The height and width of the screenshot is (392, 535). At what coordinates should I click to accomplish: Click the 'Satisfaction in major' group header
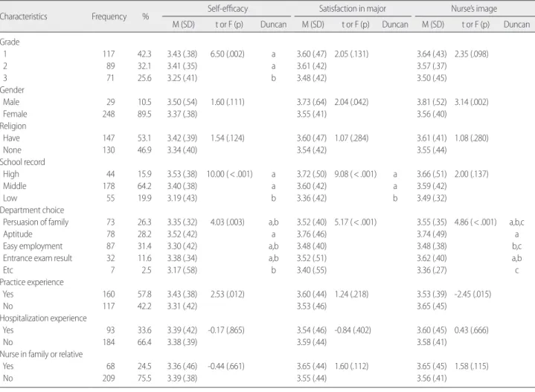353,8
